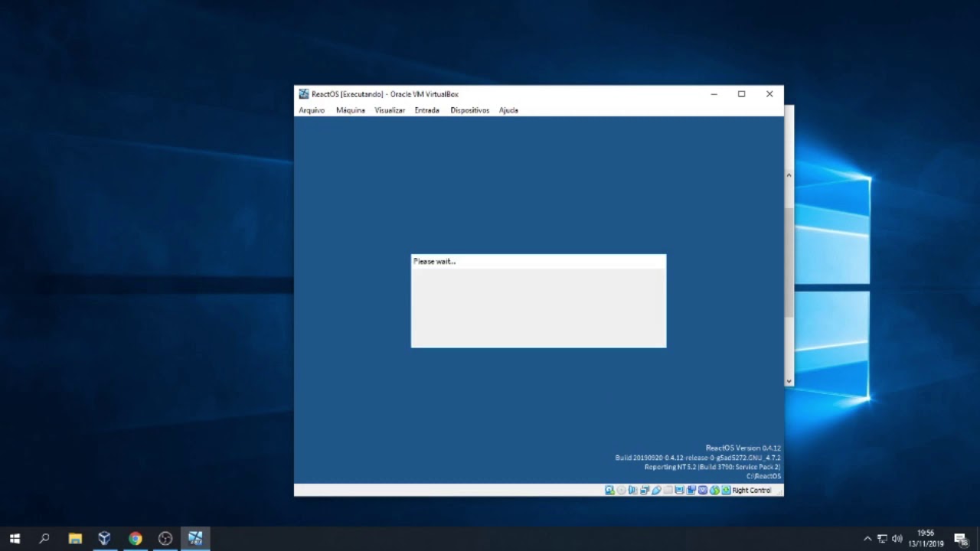Click scroll down arrow of background window
Image resolution: width=980 pixels, height=551 pixels.
click(789, 380)
